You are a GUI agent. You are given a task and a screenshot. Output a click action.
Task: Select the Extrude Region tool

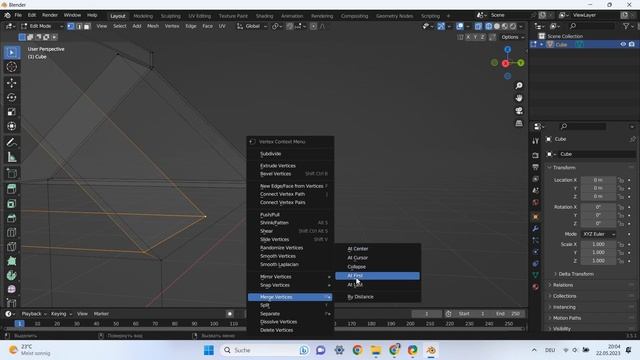click(x=11, y=189)
